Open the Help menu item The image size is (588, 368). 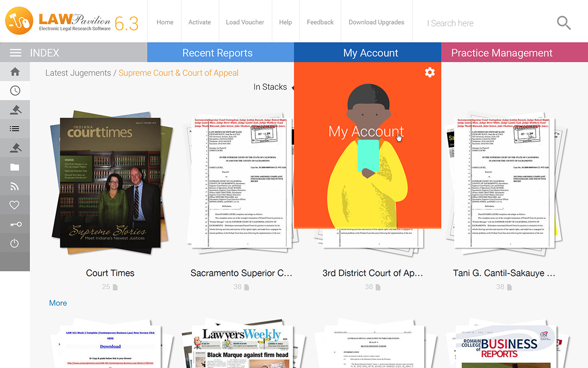[285, 22]
